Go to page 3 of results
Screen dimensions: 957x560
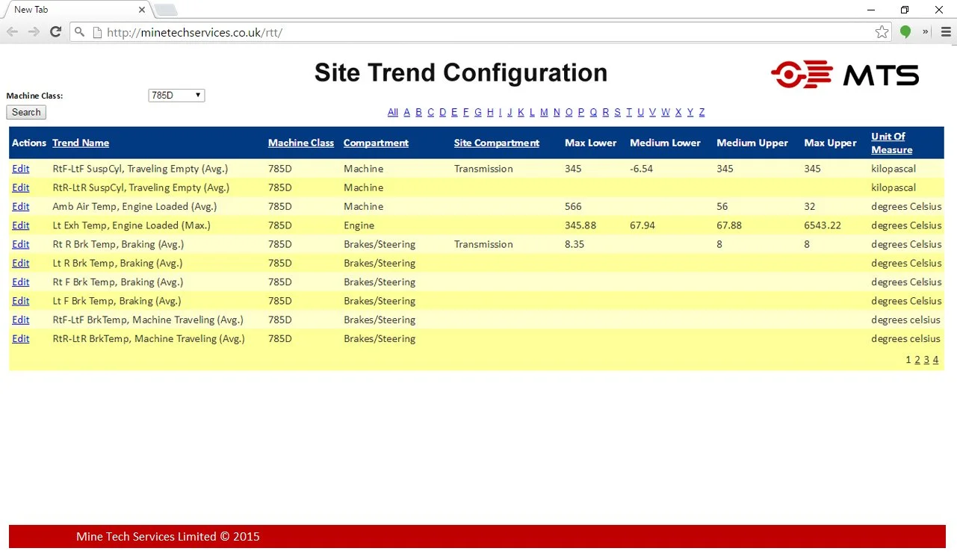click(x=926, y=359)
